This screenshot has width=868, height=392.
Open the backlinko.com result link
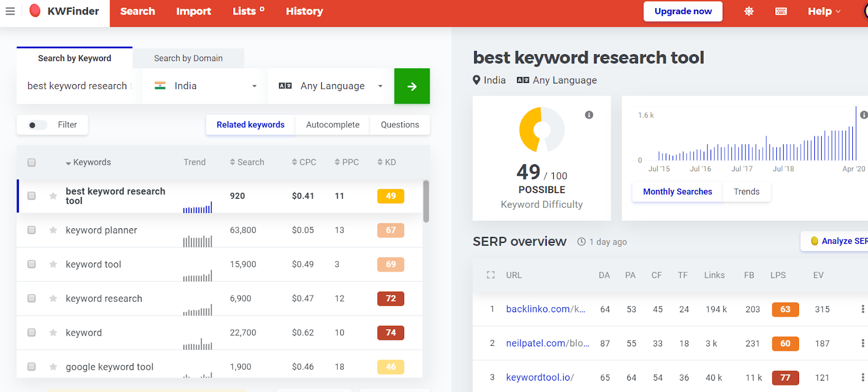[x=546, y=309]
